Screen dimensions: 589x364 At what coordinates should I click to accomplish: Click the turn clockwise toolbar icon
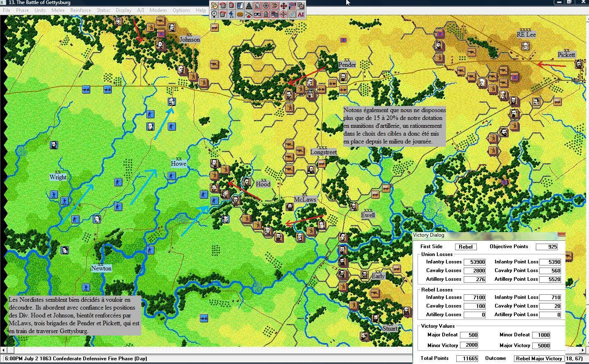(223, 14)
